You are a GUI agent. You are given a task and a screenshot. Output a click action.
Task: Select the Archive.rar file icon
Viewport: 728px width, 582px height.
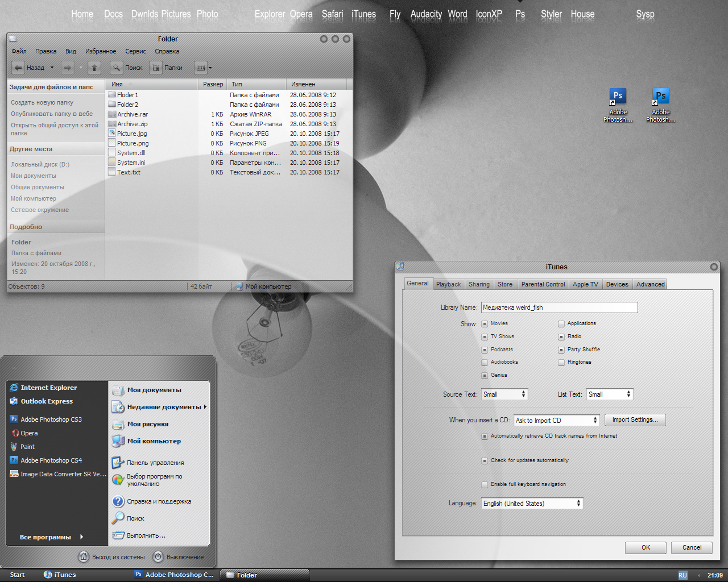coord(112,114)
